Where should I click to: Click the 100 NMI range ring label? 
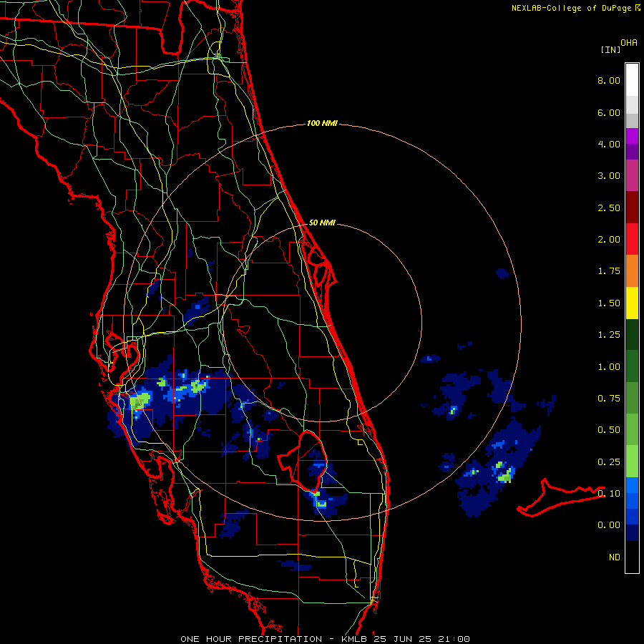(322, 123)
